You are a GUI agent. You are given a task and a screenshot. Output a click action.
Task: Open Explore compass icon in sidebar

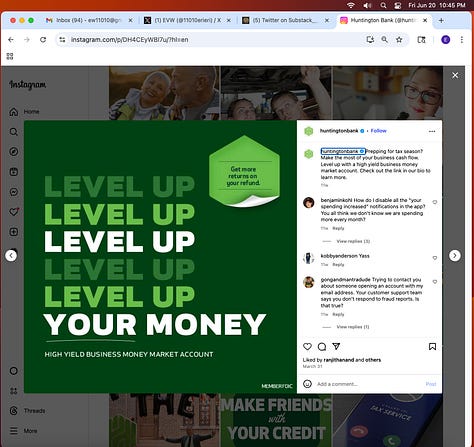point(14,152)
